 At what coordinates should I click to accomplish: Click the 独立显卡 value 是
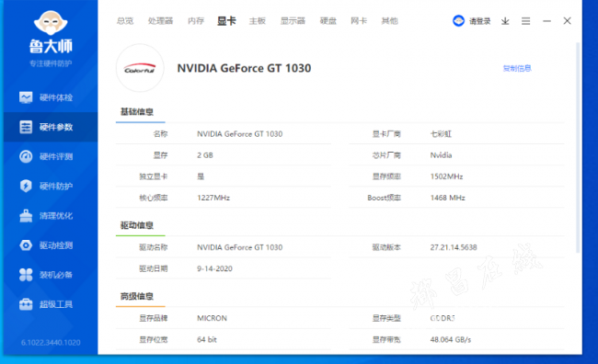click(x=201, y=176)
